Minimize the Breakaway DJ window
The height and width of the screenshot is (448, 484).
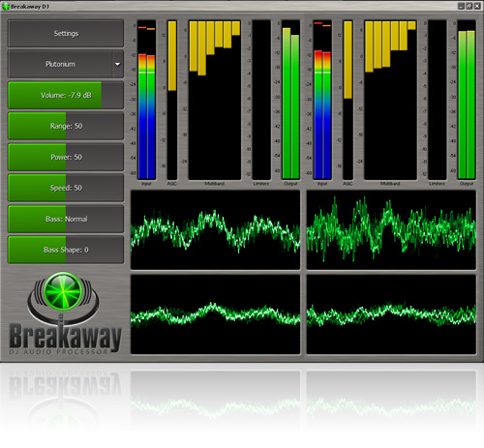pyautogui.click(x=461, y=6)
